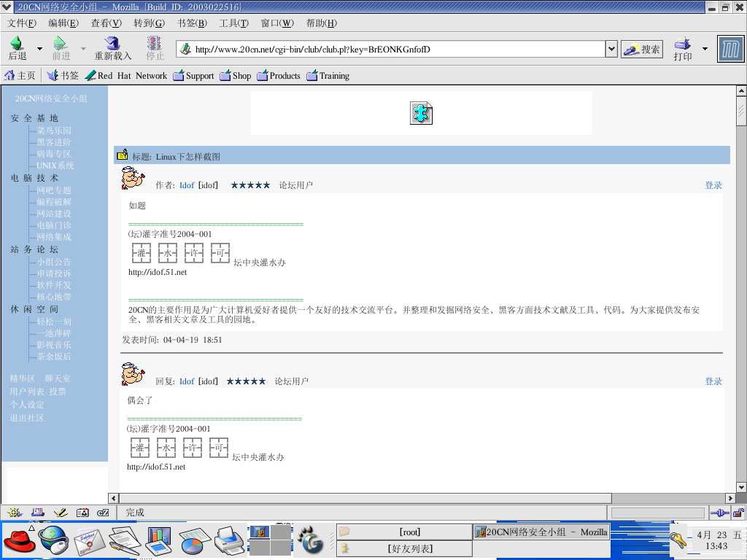This screenshot has height=560, width=747.
Task: Click the Mozilla throbber logo
Action: click(730, 49)
